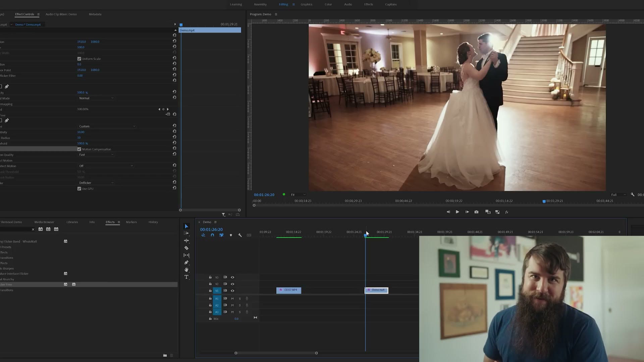644x362 pixels.
Task: Select the Hand tool
Action: [x=186, y=270]
